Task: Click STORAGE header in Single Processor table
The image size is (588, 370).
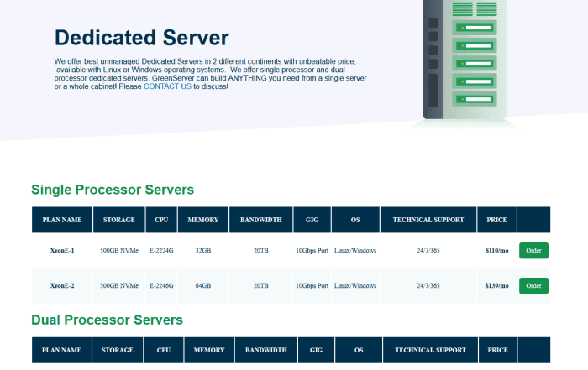Action: click(118, 220)
